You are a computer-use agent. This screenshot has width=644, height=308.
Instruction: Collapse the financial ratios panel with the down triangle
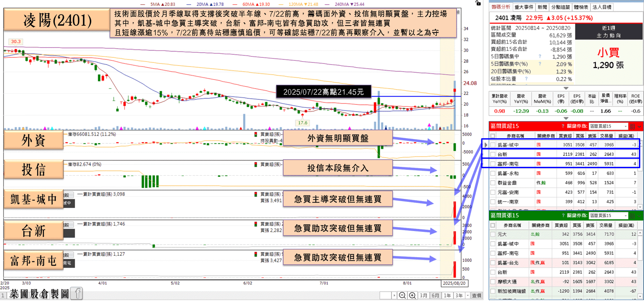tap(566, 118)
